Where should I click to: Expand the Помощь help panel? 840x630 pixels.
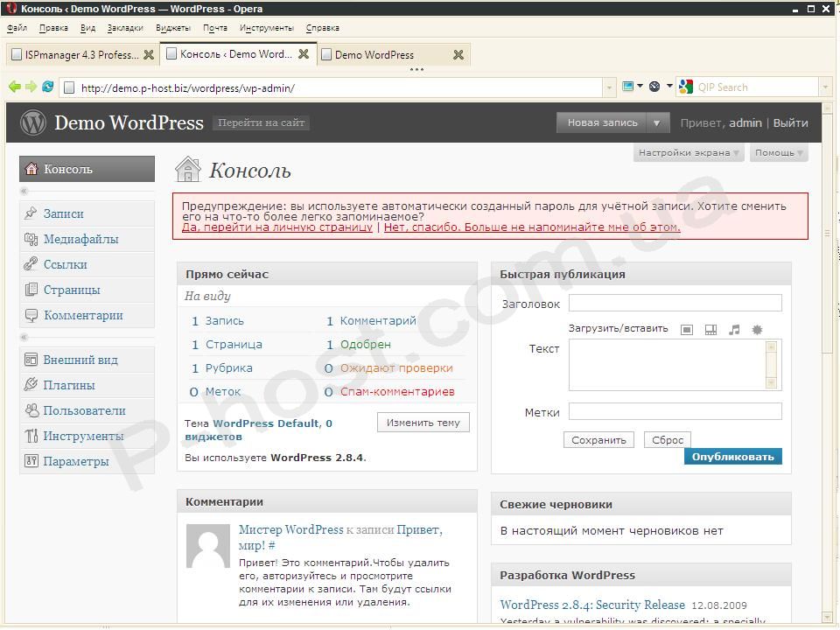pyautogui.click(x=779, y=153)
